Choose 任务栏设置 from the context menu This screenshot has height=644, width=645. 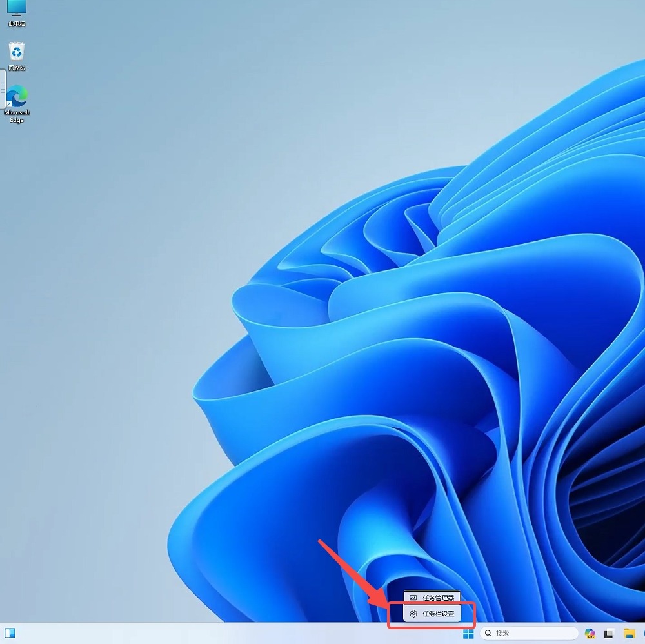tap(438, 614)
